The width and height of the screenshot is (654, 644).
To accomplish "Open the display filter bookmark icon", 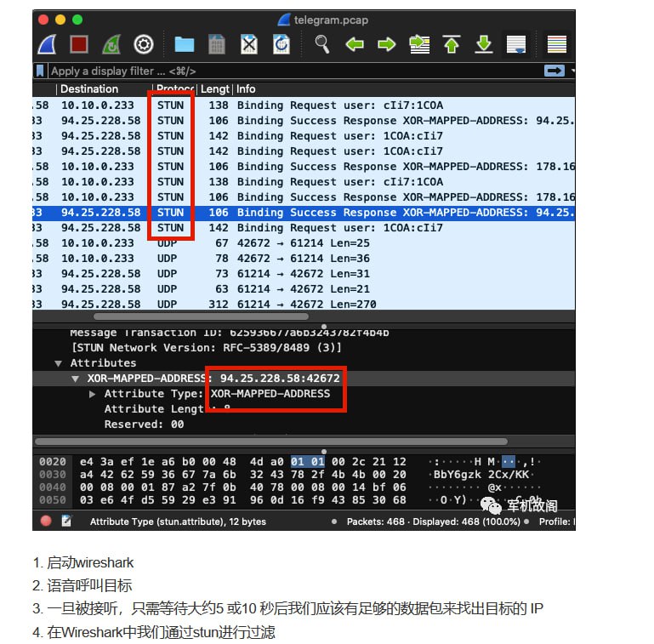I will pyautogui.click(x=40, y=71).
